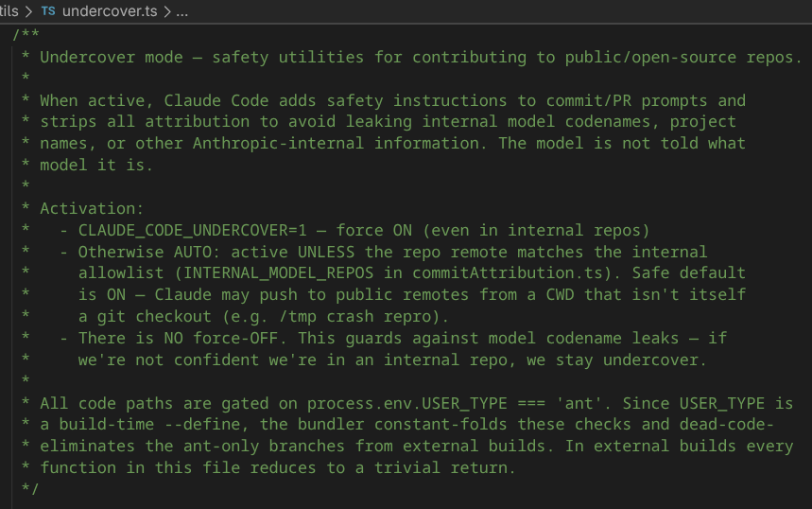812x509 pixels.
Task: Click 'Anthropic-internal' text
Action: 278,143
